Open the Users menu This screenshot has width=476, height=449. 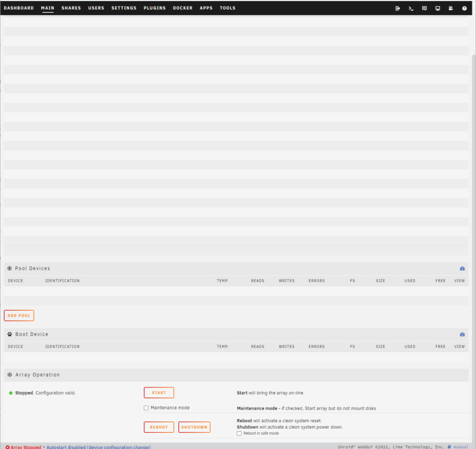pos(96,8)
